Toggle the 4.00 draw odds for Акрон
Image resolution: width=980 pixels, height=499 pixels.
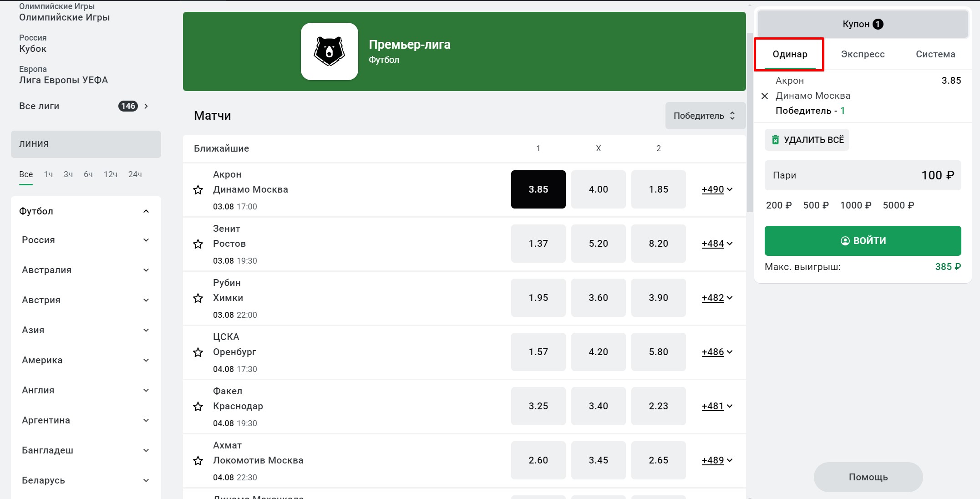(x=598, y=189)
